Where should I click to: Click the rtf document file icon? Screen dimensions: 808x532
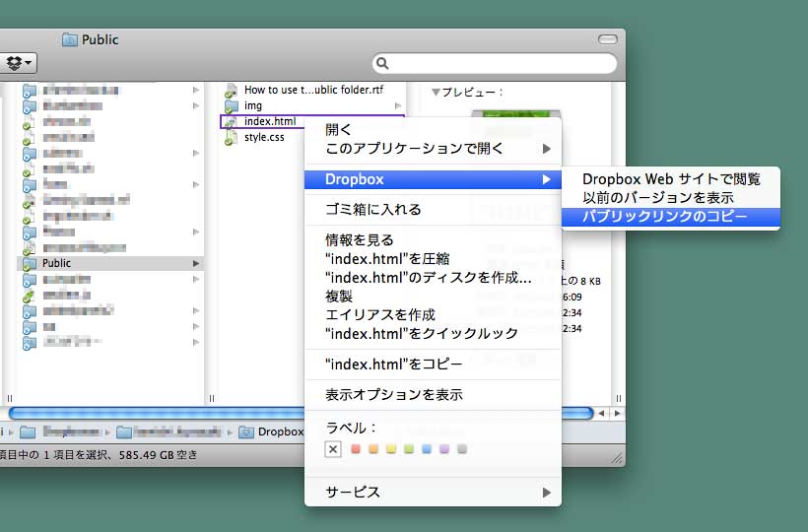click(231, 90)
